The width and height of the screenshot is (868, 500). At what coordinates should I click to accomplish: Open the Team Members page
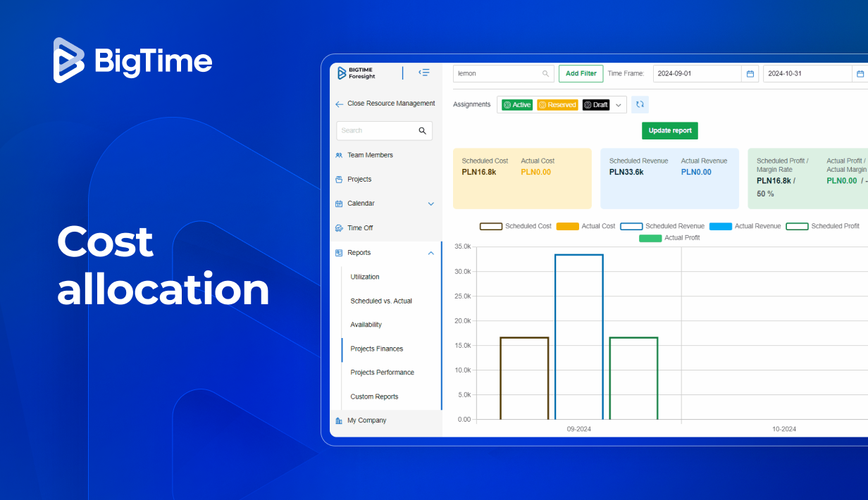(370, 156)
